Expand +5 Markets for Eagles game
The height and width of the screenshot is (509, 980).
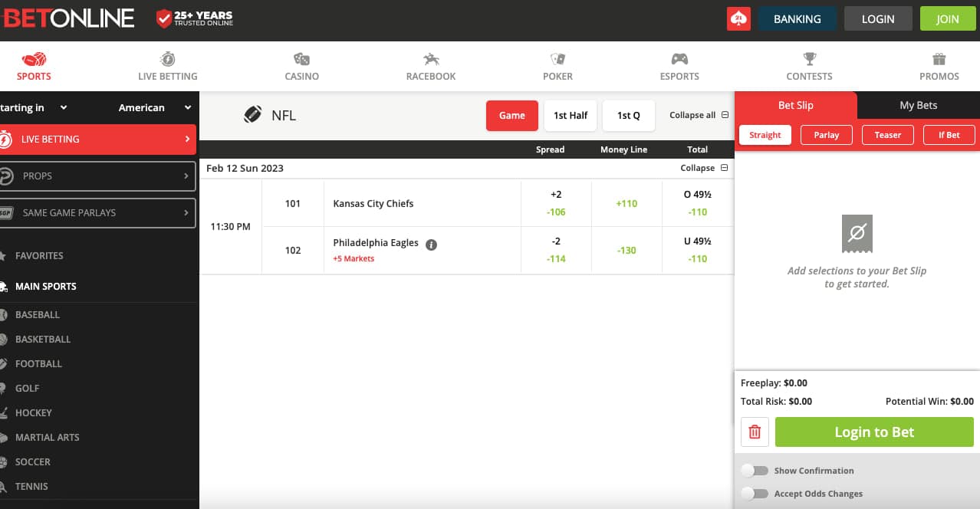point(354,259)
